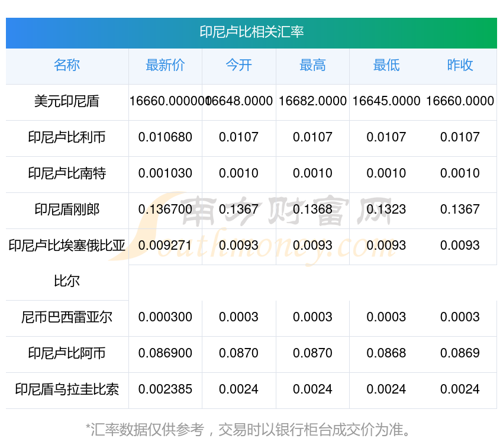Image resolution: width=503 pixels, height=448 pixels.
Task: Click the 尼币巴西雷亚尔 row name
Action: pyautogui.click(x=67, y=317)
